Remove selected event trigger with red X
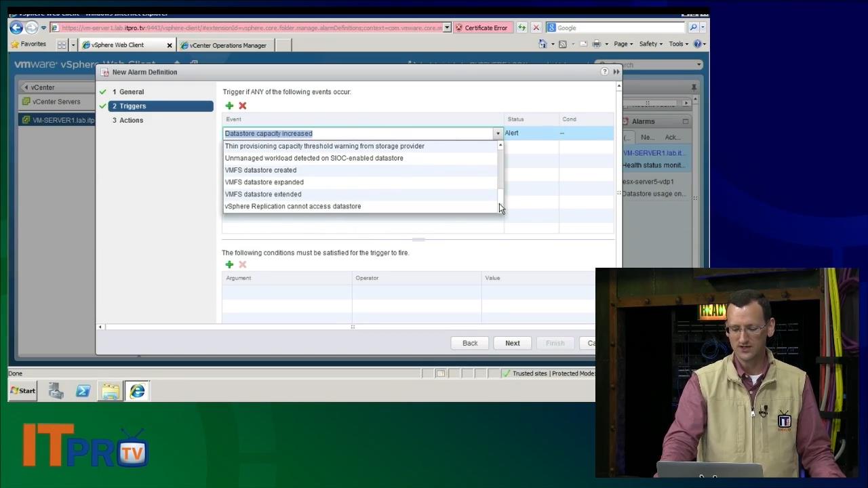 (243, 106)
